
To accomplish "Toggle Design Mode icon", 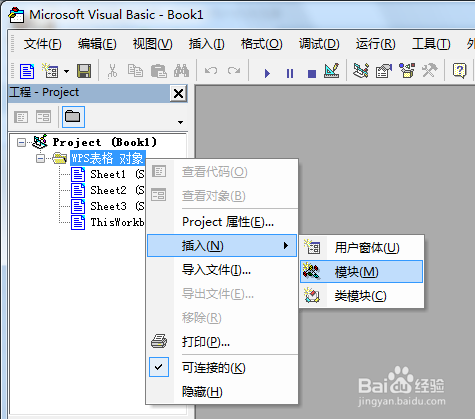I will [x=332, y=71].
